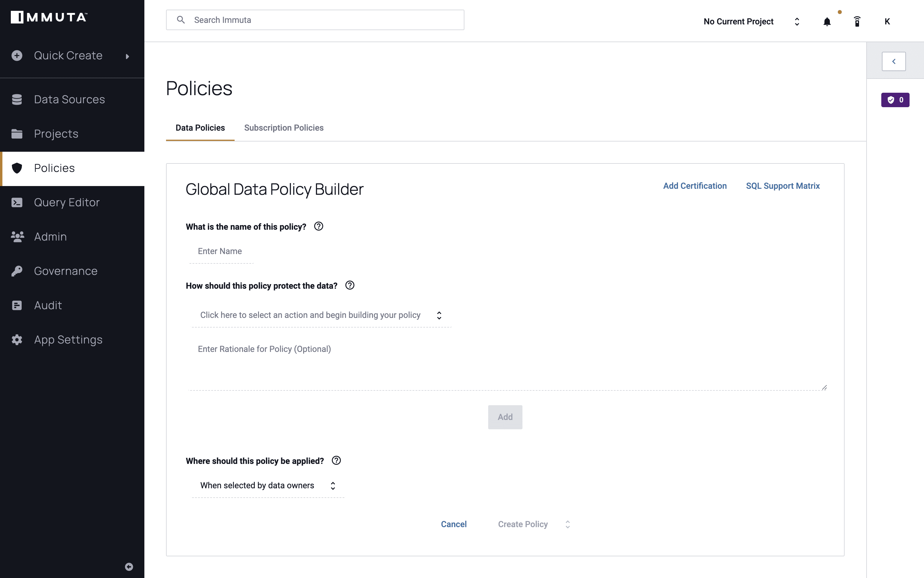Switch to the Subscription Policies tab
Screen dimensions: 924x578
tap(284, 128)
